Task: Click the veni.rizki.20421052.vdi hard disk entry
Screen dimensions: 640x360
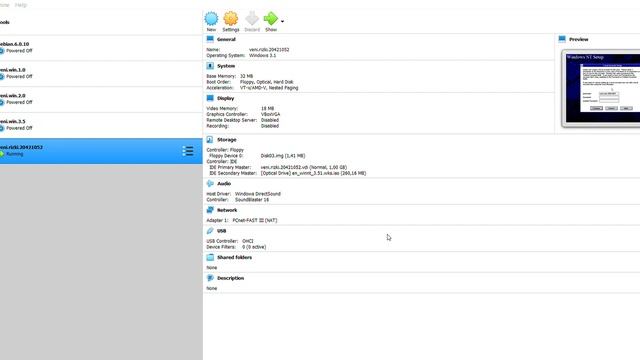Action: click(x=304, y=167)
